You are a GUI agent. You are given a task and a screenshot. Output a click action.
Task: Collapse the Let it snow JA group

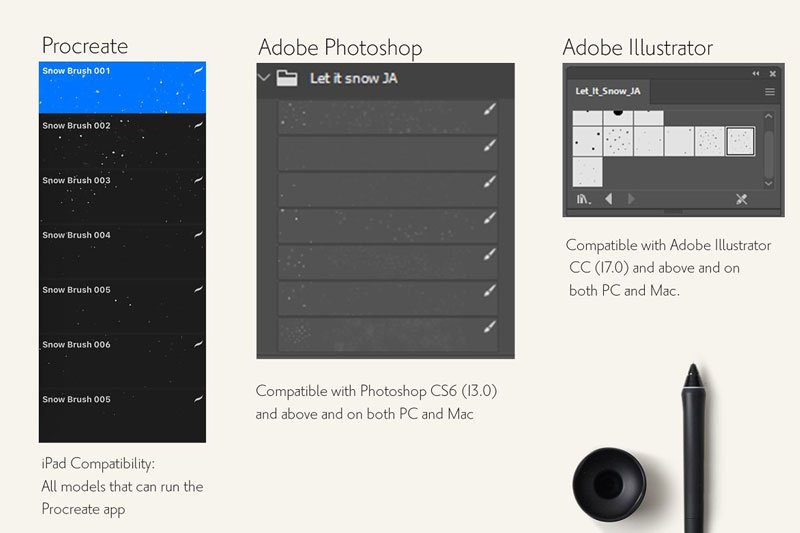tap(264, 78)
